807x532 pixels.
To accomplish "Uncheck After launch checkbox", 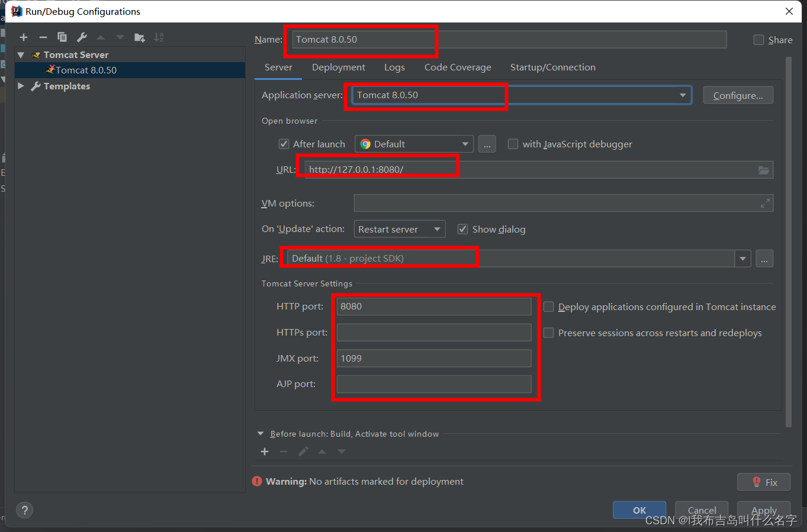I will click(x=284, y=144).
